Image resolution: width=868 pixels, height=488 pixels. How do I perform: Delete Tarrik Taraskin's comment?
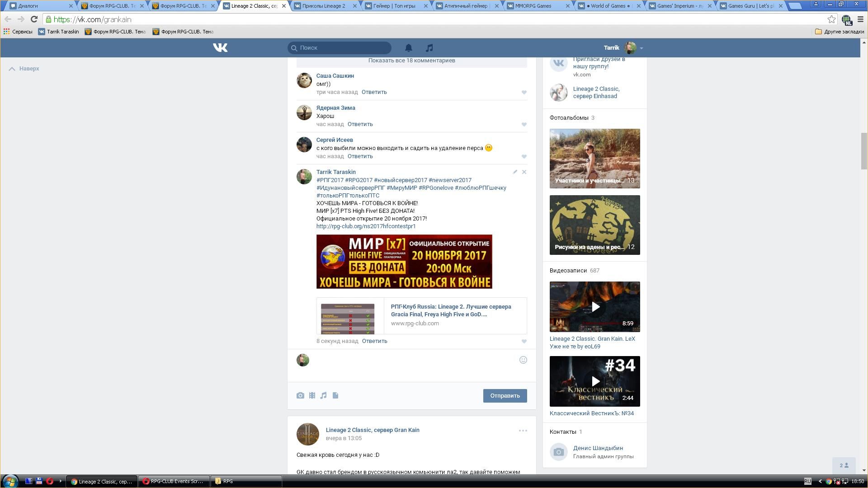coord(524,172)
